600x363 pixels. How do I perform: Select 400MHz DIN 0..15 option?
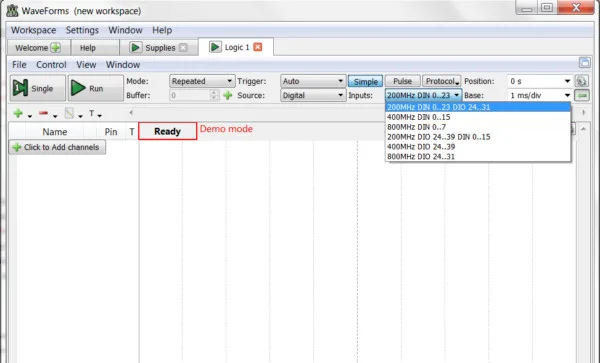click(478, 117)
